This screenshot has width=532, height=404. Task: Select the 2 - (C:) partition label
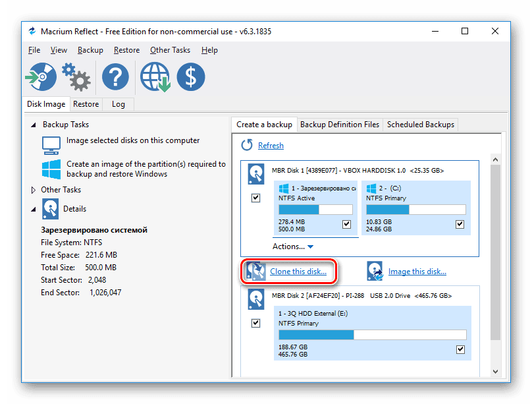390,188
